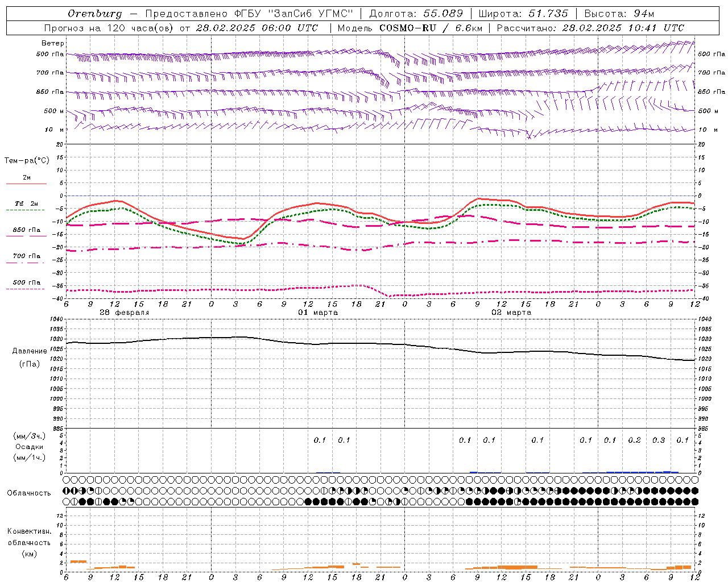
Task: Click the "Широта: 51.735" latitude value
Action: coord(523,14)
